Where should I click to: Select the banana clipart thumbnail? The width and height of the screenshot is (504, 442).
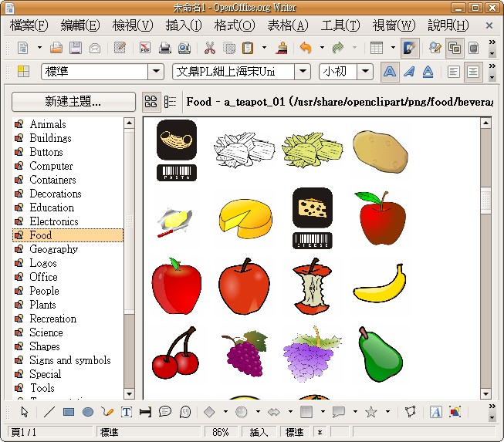pyautogui.click(x=380, y=283)
